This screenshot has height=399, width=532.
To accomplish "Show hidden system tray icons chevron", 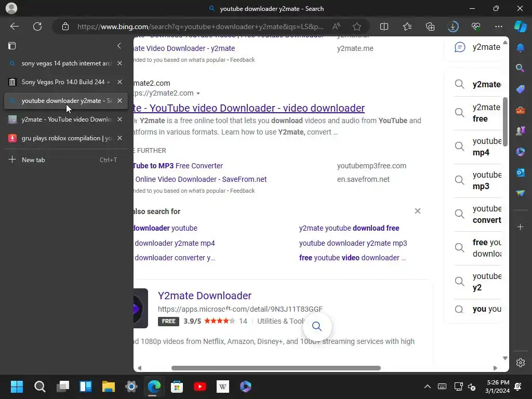I will pos(428,387).
